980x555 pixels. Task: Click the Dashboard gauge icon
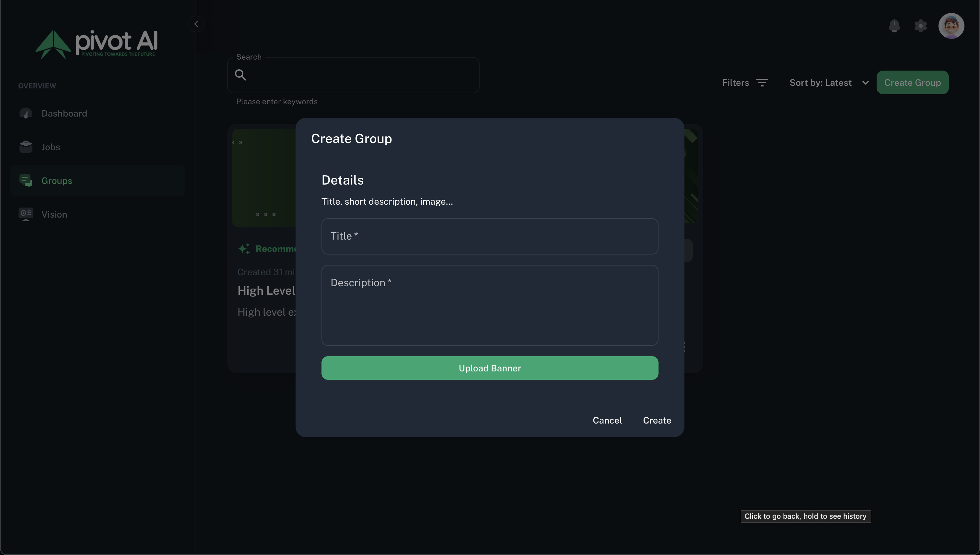[x=26, y=113]
